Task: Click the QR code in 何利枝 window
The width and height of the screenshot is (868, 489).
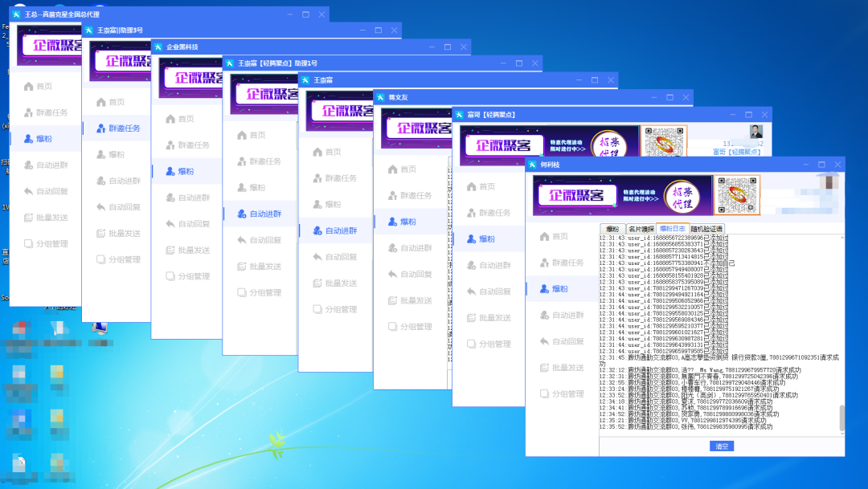Action: pos(737,195)
